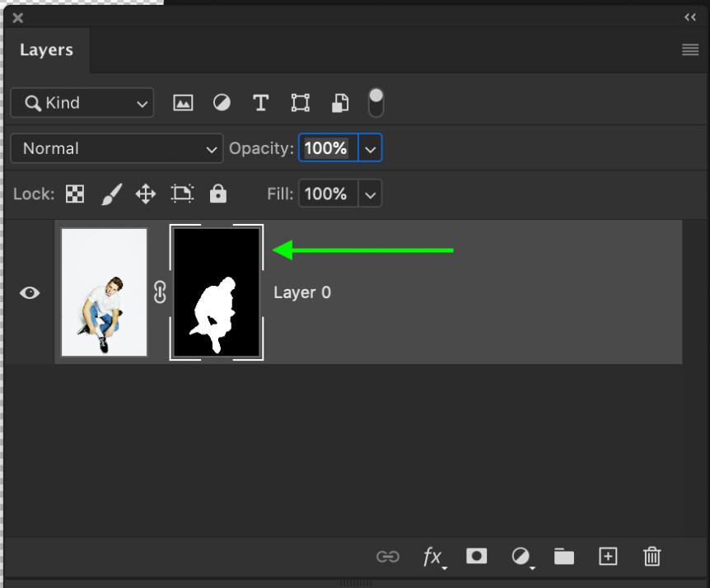This screenshot has width=710, height=588.
Task: Add a layer mask button
Action: [x=476, y=556]
